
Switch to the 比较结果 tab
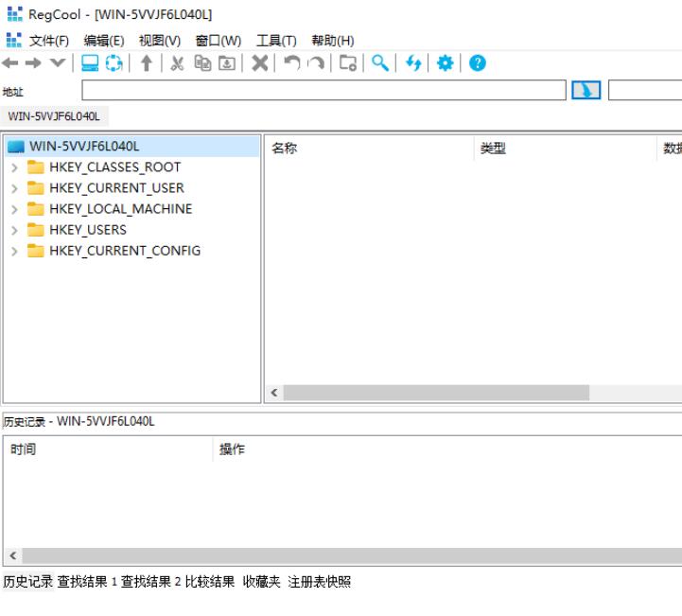(210, 582)
